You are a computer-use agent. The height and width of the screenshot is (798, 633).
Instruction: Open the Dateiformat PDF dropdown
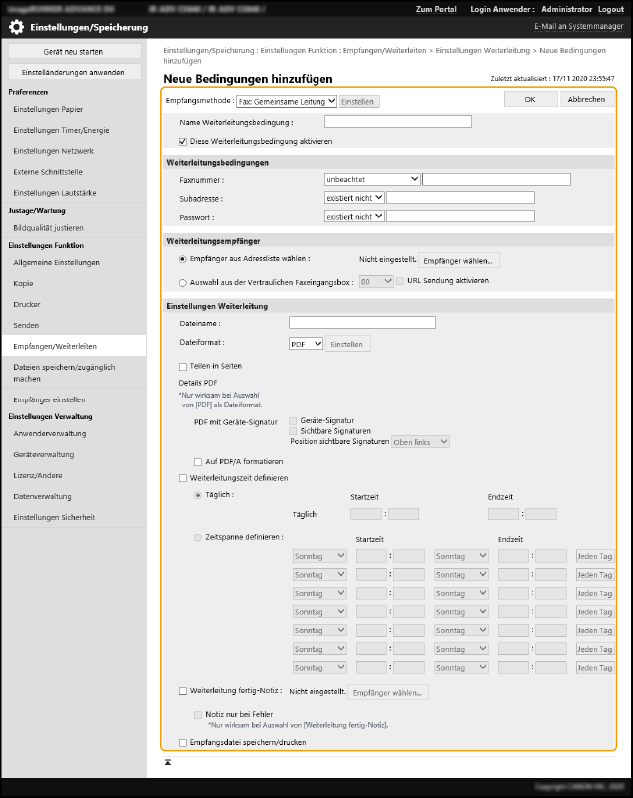coord(305,344)
